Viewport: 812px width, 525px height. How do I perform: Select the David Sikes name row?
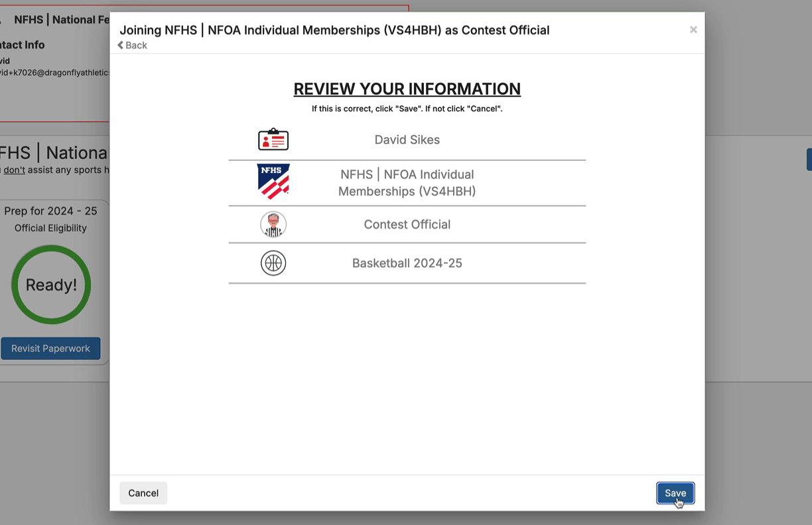[x=407, y=140]
